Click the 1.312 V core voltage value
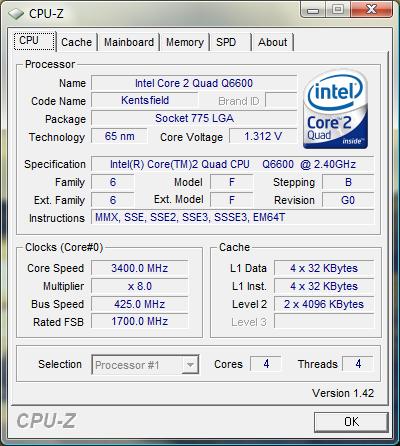Screen dimensions: 400x446 click(x=263, y=136)
